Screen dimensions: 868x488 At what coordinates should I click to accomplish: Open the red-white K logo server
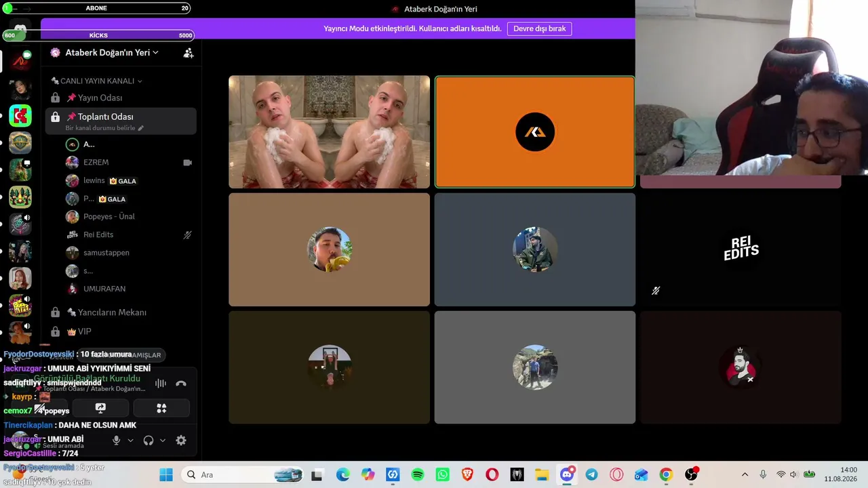tap(20, 116)
